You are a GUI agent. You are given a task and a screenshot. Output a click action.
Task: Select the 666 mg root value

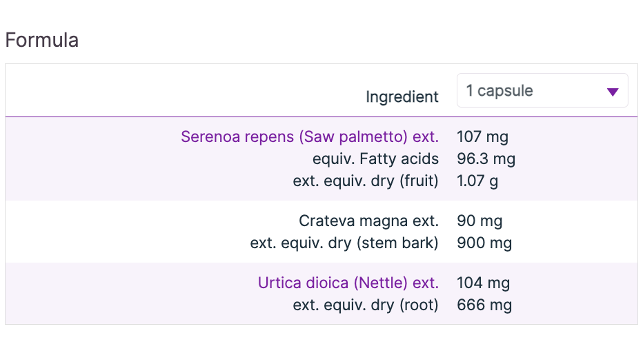point(484,305)
